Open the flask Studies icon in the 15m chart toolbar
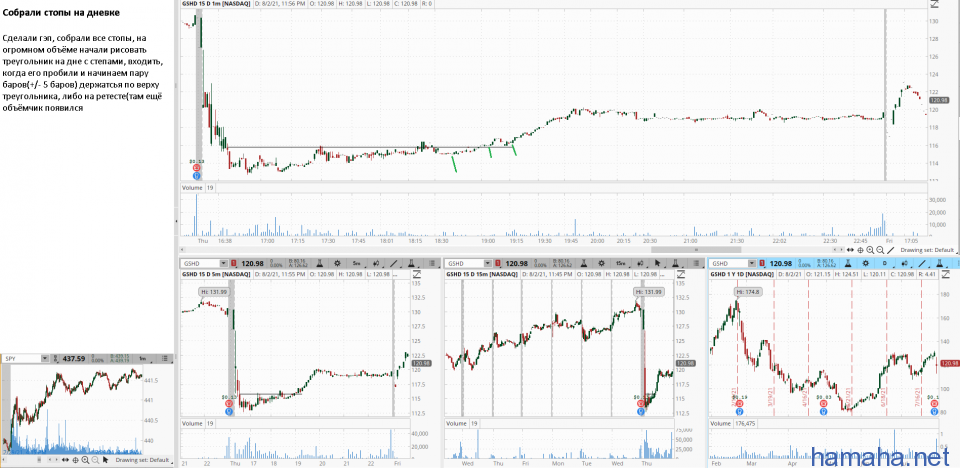This screenshot has width=960, height=468. [583, 263]
